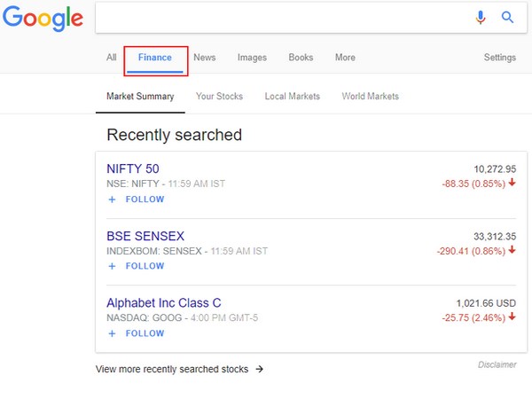The height and width of the screenshot is (399, 532).
Task: Go to the Images tab
Action: (252, 58)
